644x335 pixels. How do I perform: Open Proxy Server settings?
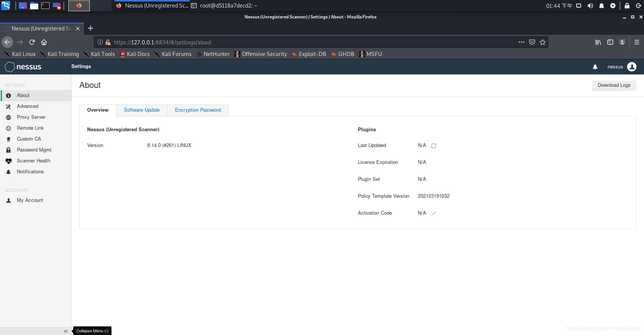click(36, 117)
